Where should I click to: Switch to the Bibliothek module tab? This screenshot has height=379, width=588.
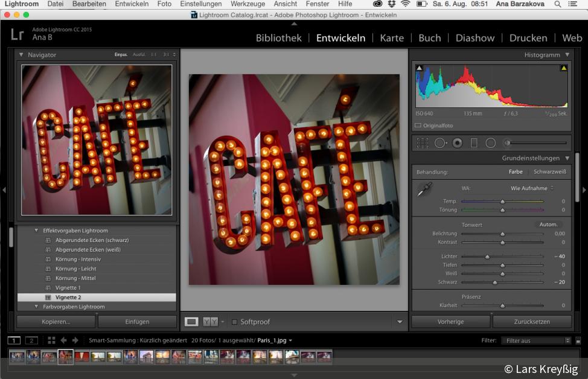278,37
